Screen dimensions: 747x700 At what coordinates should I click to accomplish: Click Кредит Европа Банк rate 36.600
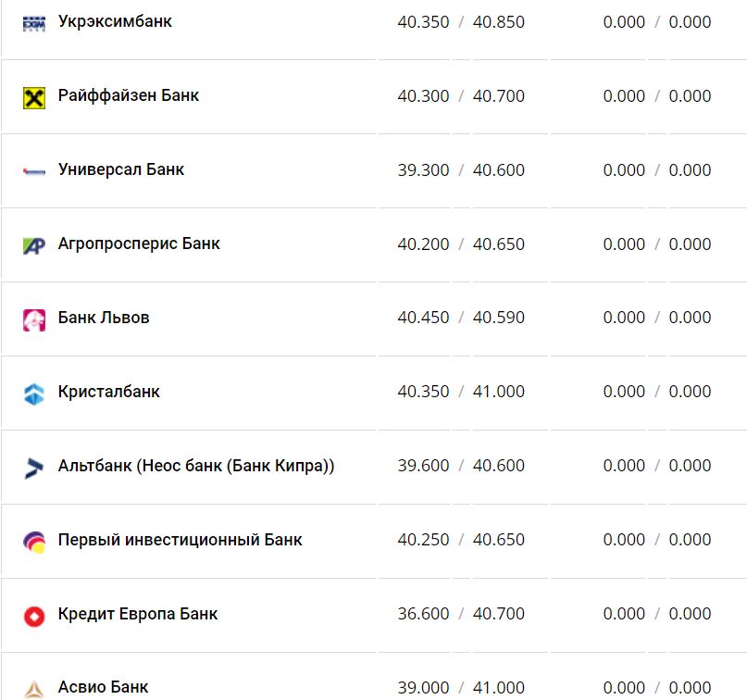pyautogui.click(x=423, y=614)
